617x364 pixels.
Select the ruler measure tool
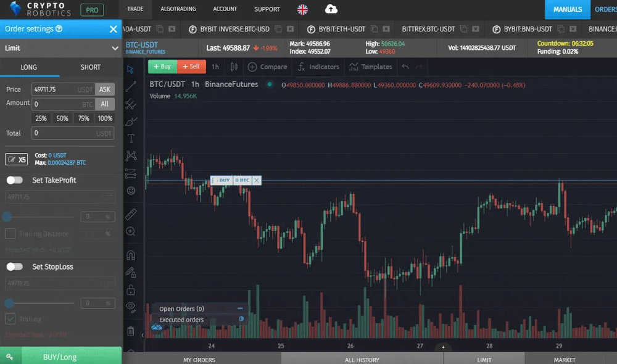click(131, 214)
